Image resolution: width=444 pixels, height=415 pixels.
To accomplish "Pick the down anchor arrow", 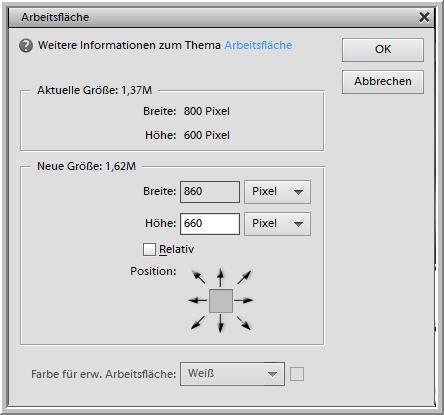I will click(220, 323).
